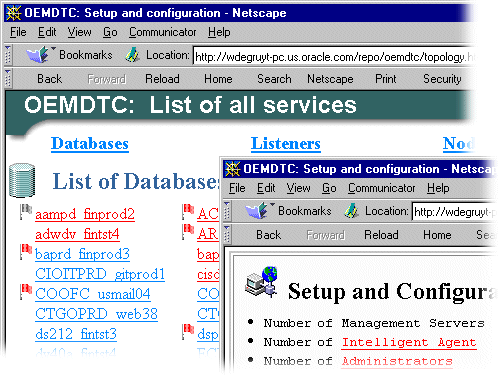Click Home in back window toolbar

218,79
